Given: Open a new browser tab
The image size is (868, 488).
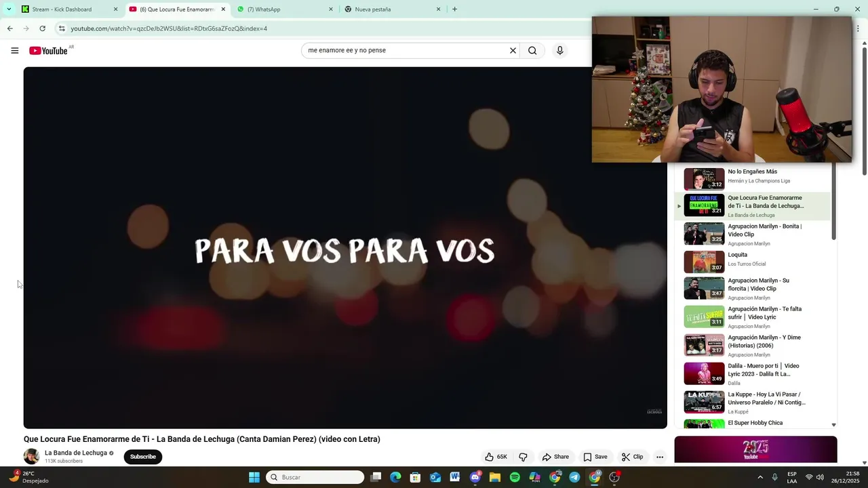Looking at the screenshot, I should [x=454, y=9].
